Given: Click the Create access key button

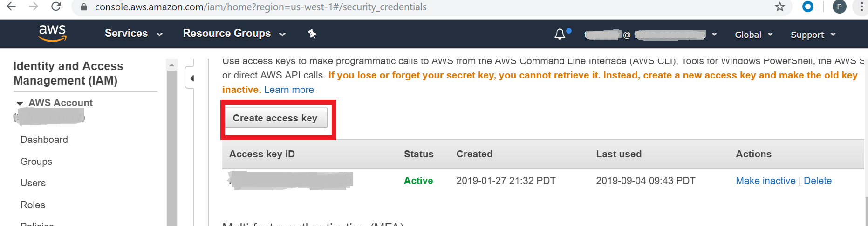Looking at the screenshot, I should click(x=276, y=118).
